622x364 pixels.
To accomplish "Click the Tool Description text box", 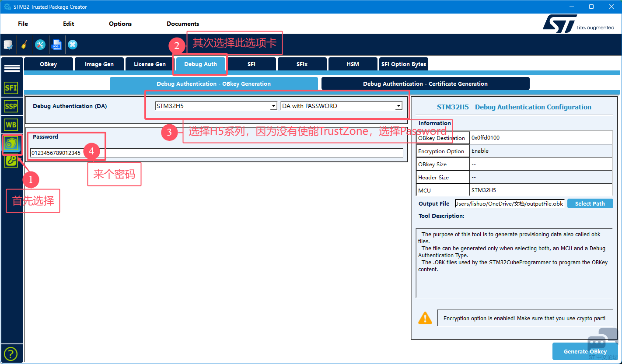I will coord(514,262).
